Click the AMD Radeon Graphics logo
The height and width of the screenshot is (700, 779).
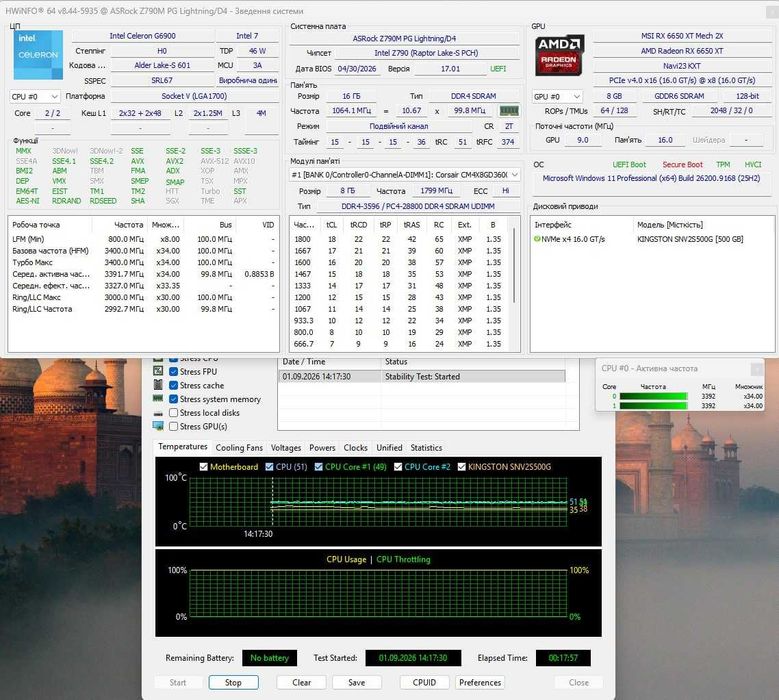(559, 55)
